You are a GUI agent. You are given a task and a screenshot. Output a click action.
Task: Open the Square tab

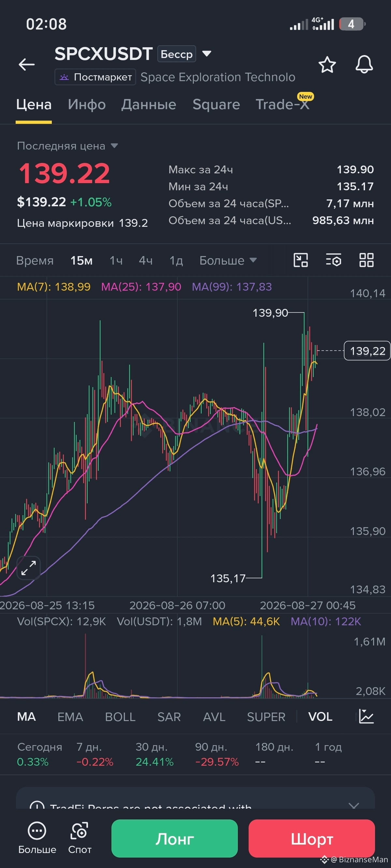[x=216, y=105]
